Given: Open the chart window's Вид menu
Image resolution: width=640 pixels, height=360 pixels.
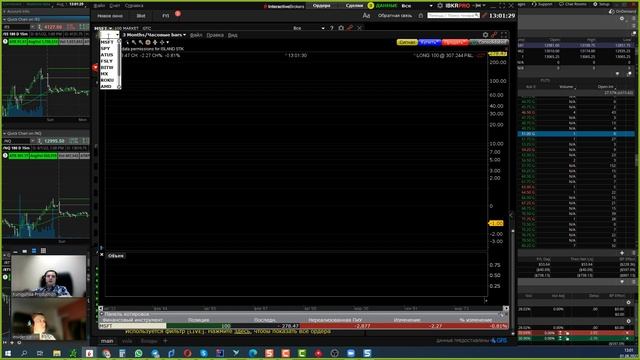Looking at the screenshot, I should pyautogui.click(x=233, y=35).
